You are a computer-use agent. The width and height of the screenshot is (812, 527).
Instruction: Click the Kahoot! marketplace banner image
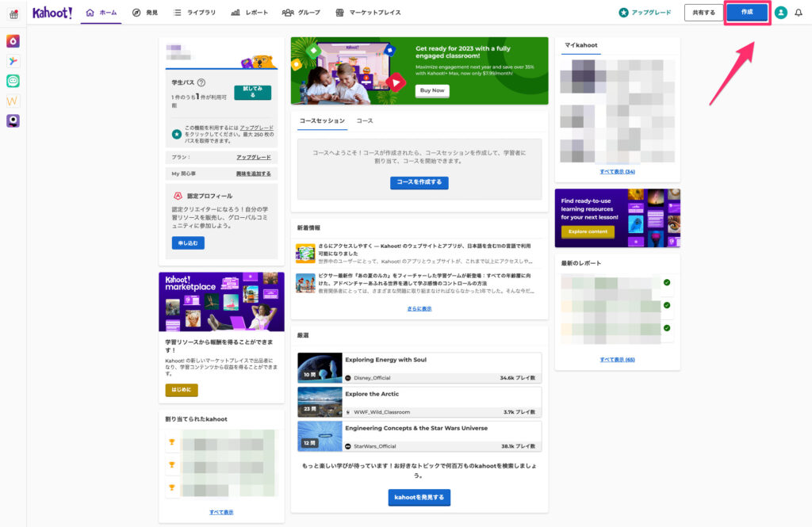click(x=222, y=302)
